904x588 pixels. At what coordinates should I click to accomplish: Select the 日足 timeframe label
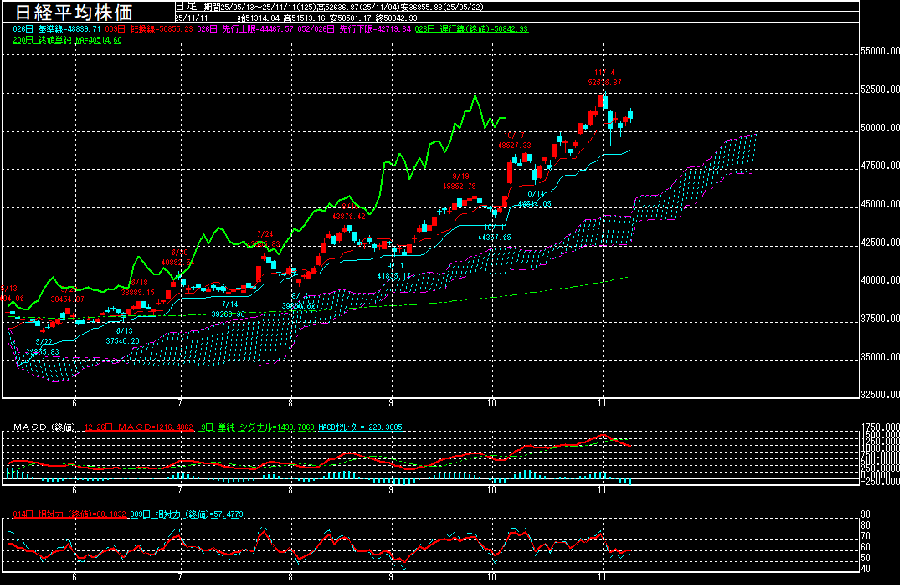[186, 6]
